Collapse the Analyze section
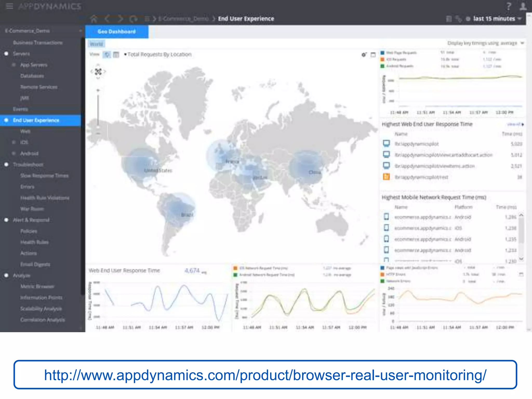This screenshot has width=532, height=399. coord(6,275)
